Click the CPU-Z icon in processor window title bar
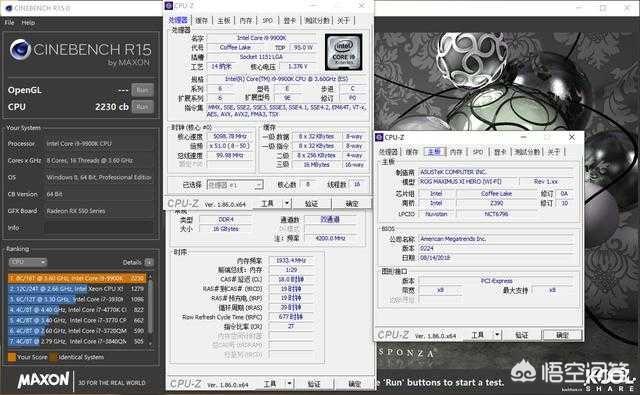Screen dimensions: 640x395 [169, 5]
